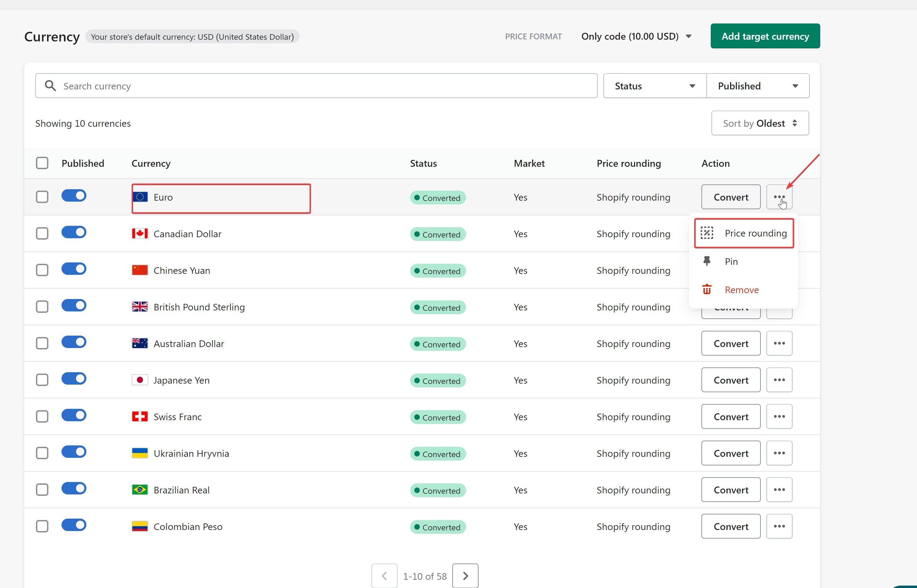Tick the select-all header checkbox
Image resolution: width=917 pixels, height=588 pixels.
(42, 163)
